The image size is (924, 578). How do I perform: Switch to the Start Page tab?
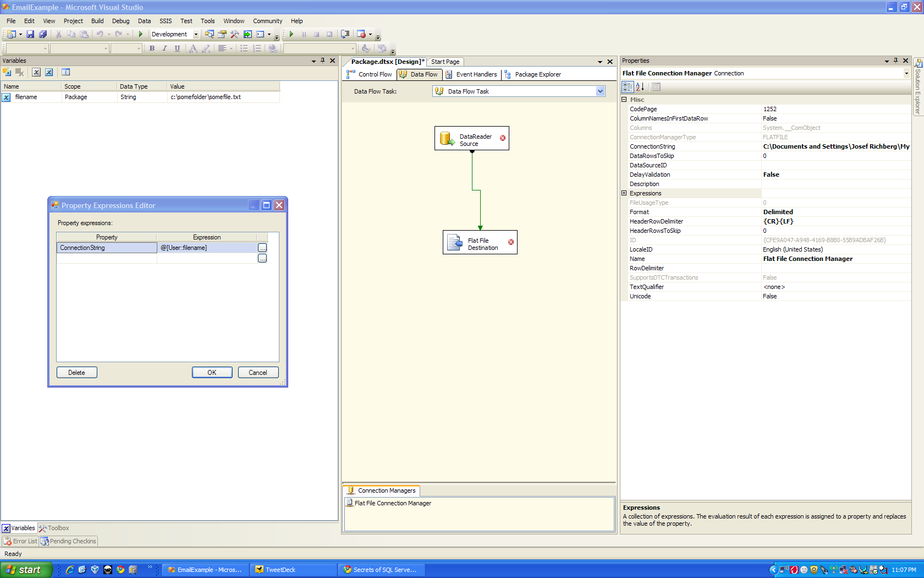tap(445, 62)
